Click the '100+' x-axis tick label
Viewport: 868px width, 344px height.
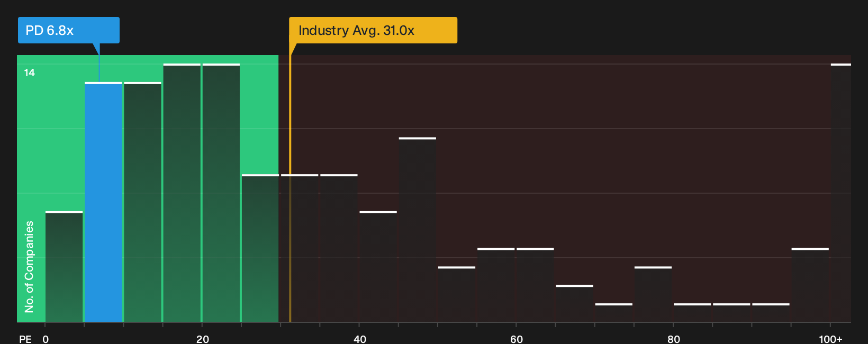point(830,339)
